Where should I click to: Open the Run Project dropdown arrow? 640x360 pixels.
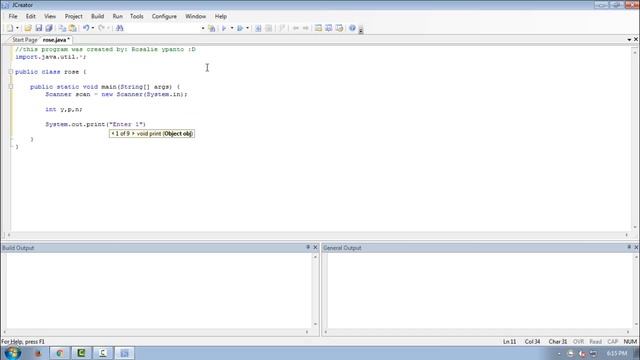247,28
